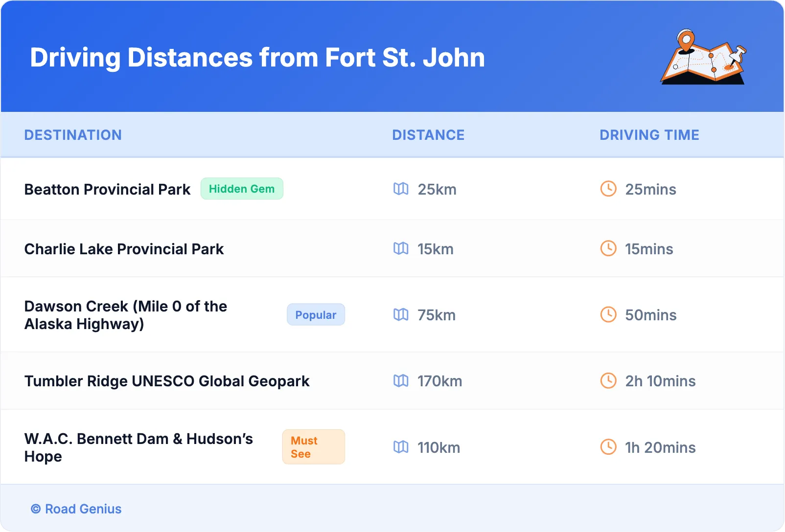
Task: Click the Must See badge
Action: tap(314, 447)
